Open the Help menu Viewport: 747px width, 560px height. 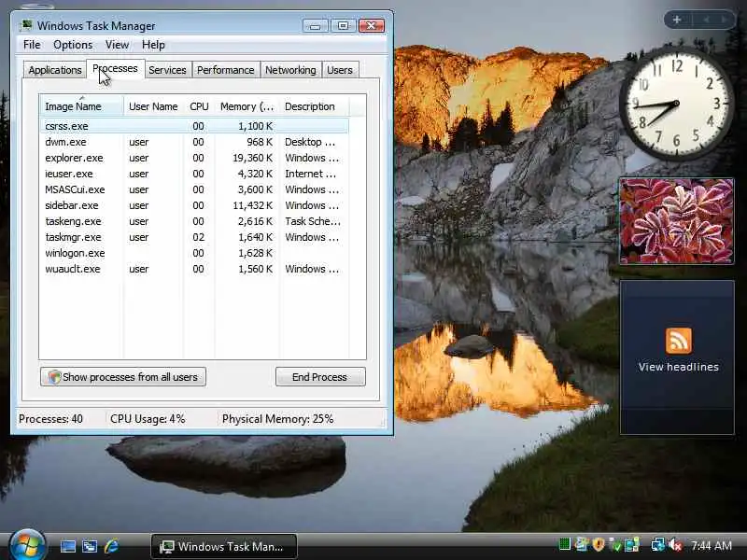coord(153,45)
